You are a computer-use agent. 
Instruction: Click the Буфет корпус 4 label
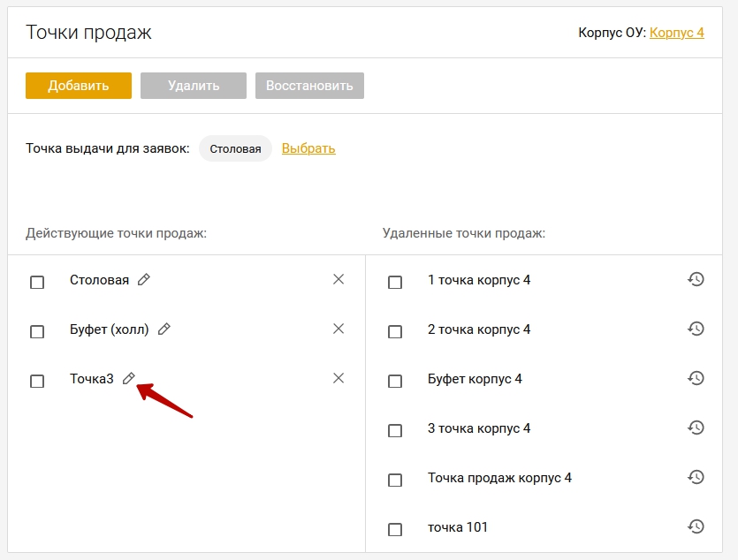475,379
